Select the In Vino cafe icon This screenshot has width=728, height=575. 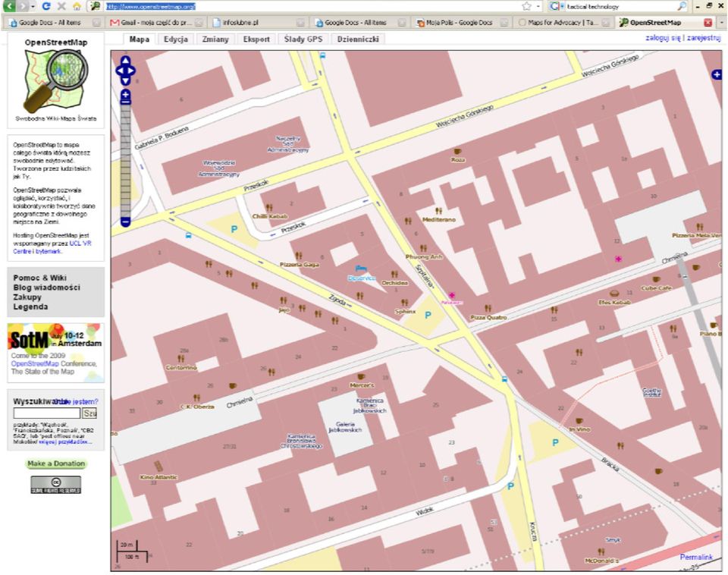(x=579, y=421)
